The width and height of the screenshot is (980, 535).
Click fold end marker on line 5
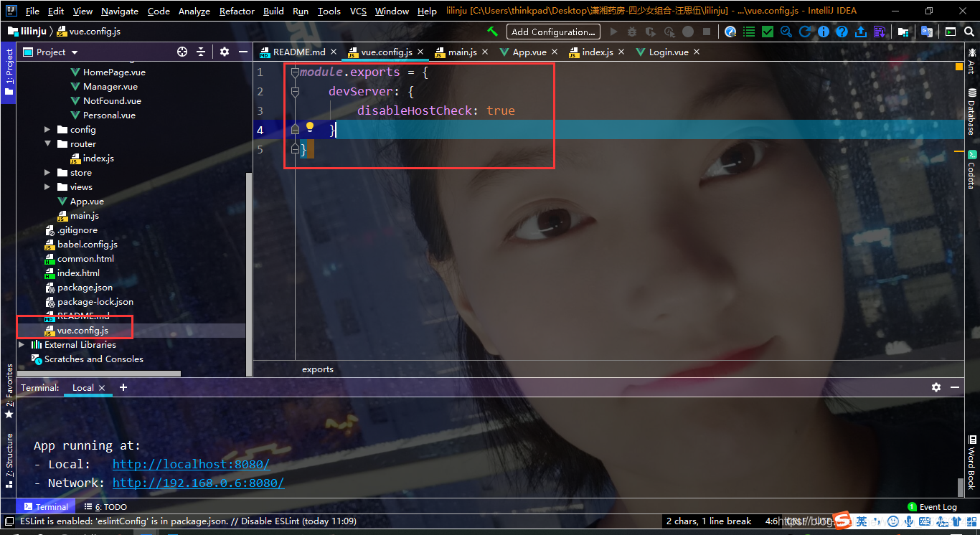click(x=295, y=149)
